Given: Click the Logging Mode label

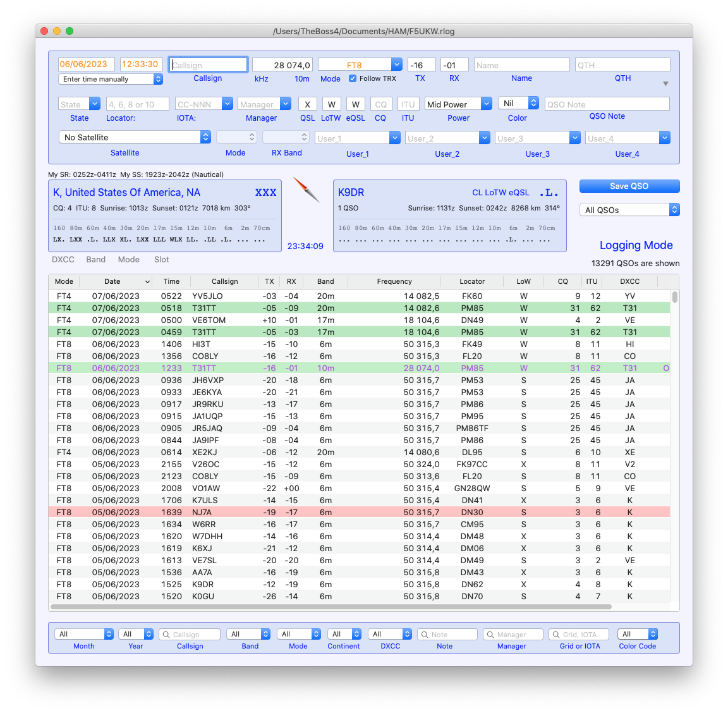Looking at the screenshot, I should coord(636,245).
